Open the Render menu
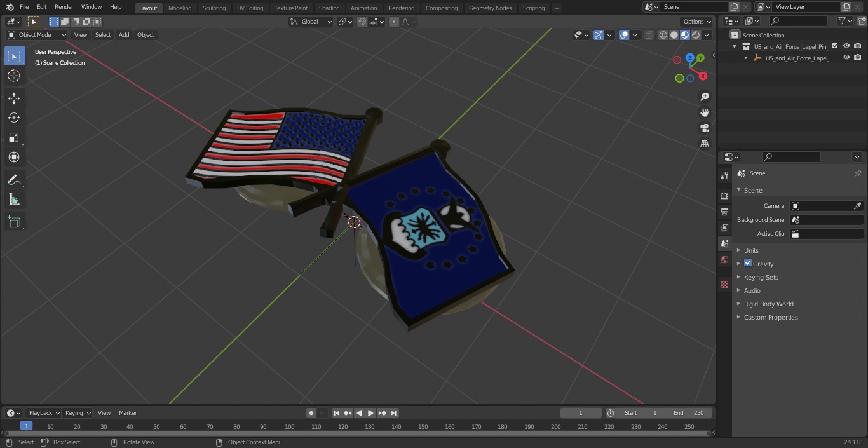This screenshot has height=448, width=868. [x=64, y=7]
